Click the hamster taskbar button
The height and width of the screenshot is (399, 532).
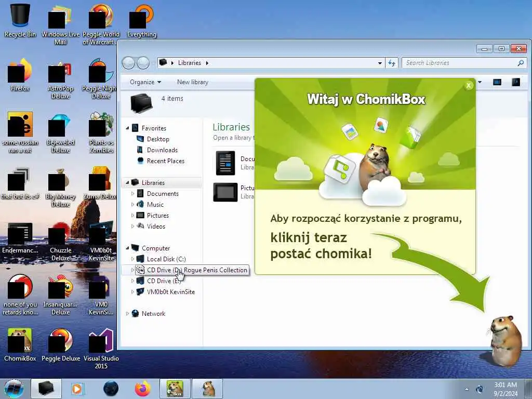208,389
